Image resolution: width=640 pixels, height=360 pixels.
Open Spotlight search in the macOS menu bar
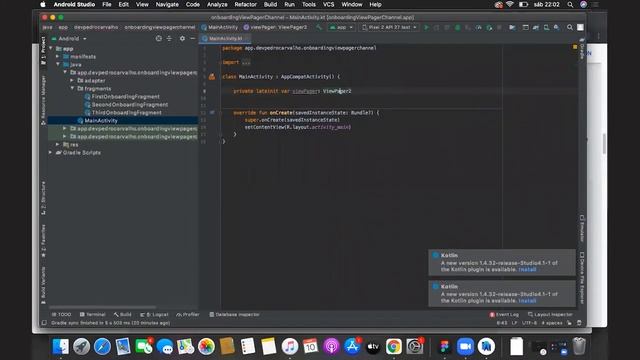tap(570, 4)
